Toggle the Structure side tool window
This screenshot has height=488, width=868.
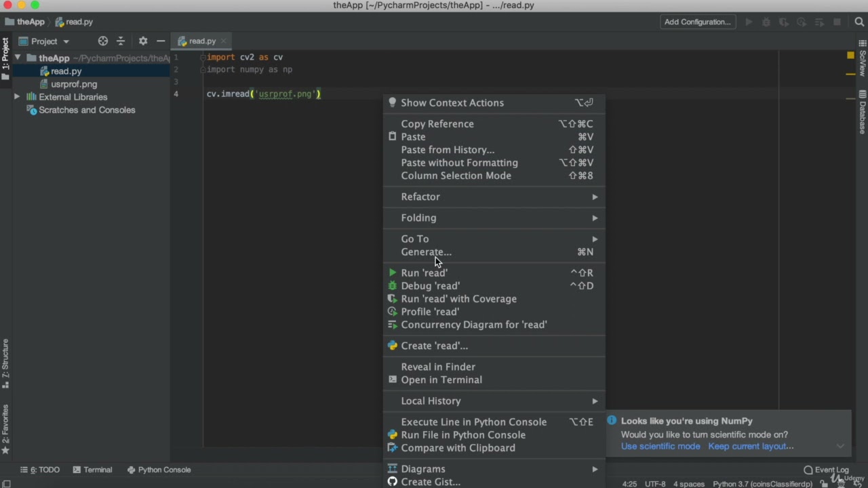[5, 364]
